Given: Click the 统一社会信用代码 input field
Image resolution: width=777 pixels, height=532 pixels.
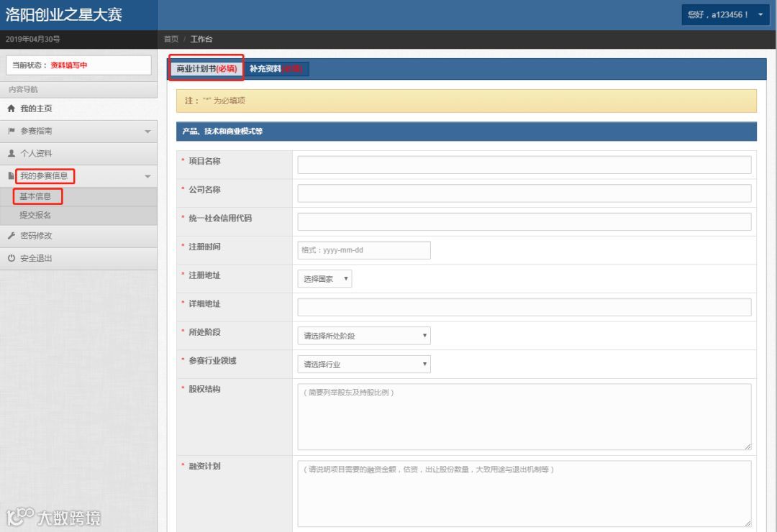Looking at the screenshot, I should [x=524, y=222].
